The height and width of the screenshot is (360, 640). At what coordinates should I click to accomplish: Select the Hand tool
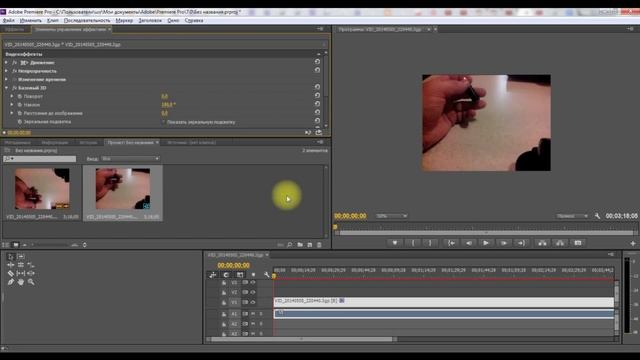(x=21, y=282)
